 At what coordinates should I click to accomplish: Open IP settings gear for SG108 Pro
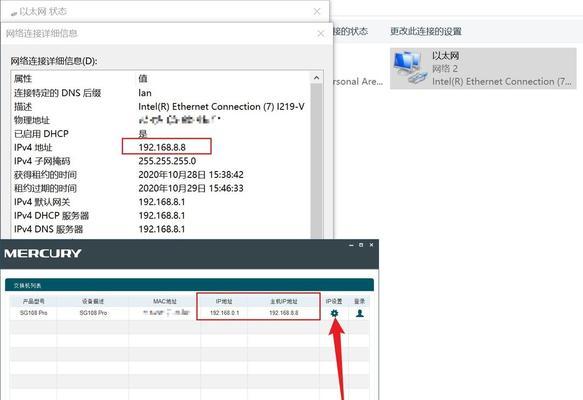[334, 313]
